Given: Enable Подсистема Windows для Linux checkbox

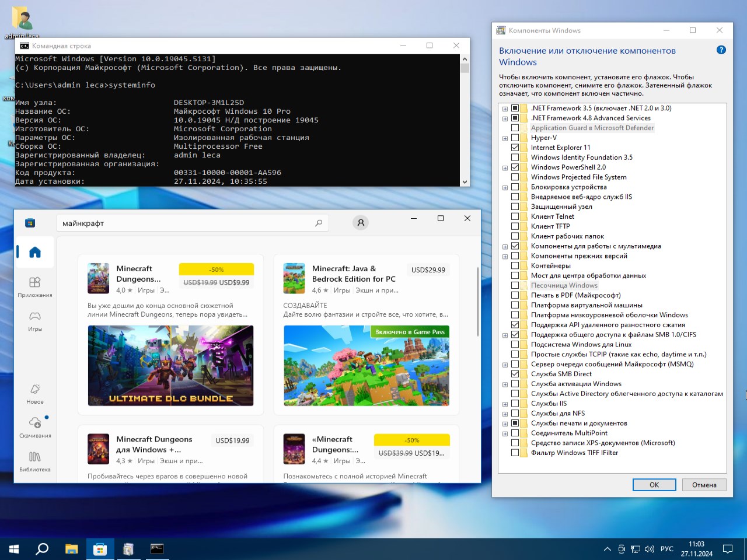Looking at the screenshot, I should 515,345.
